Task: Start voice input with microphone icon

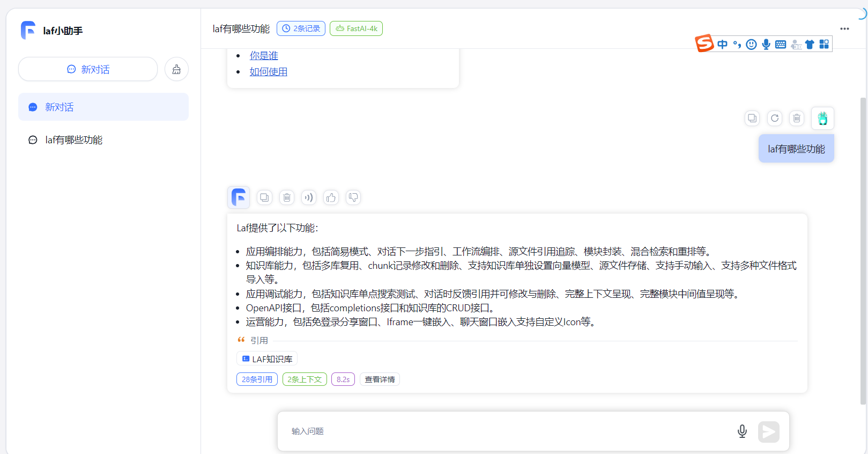Action: (742, 431)
